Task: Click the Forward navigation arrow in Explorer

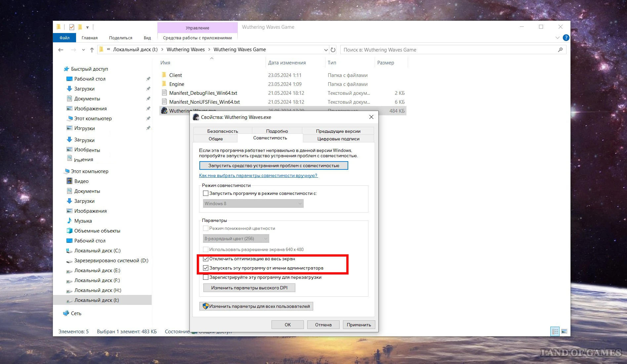Action: (73, 50)
